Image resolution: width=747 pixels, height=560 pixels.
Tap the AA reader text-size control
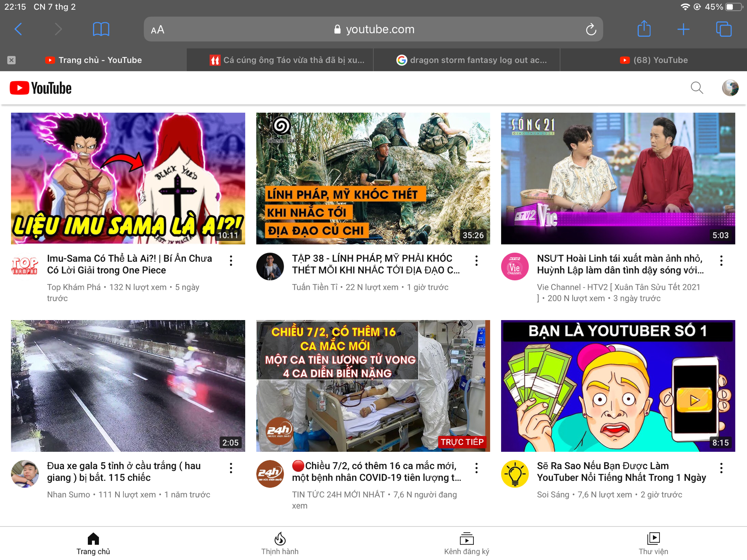click(158, 30)
